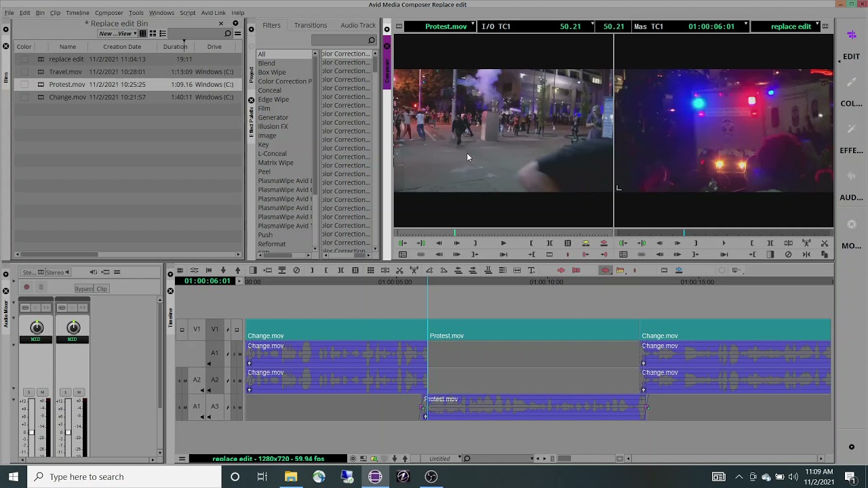The width and height of the screenshot is (868, 488).
Task: Adjust the second channel volume fader
Action: (x=67, y=432)
